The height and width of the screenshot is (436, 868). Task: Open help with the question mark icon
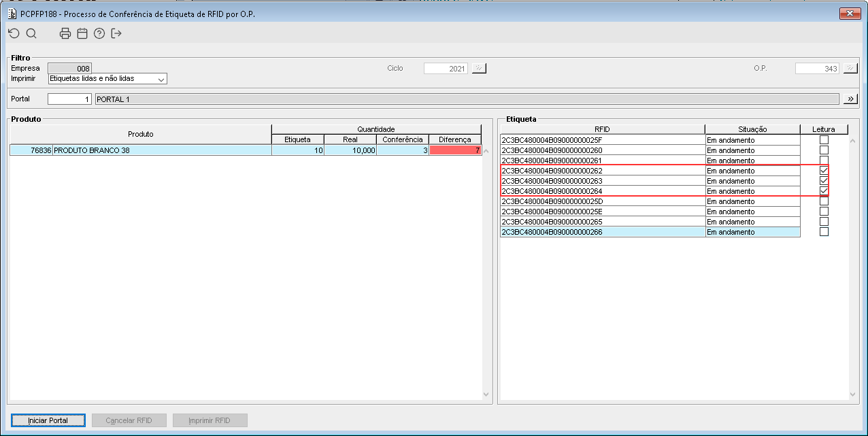tap(99, 33)
